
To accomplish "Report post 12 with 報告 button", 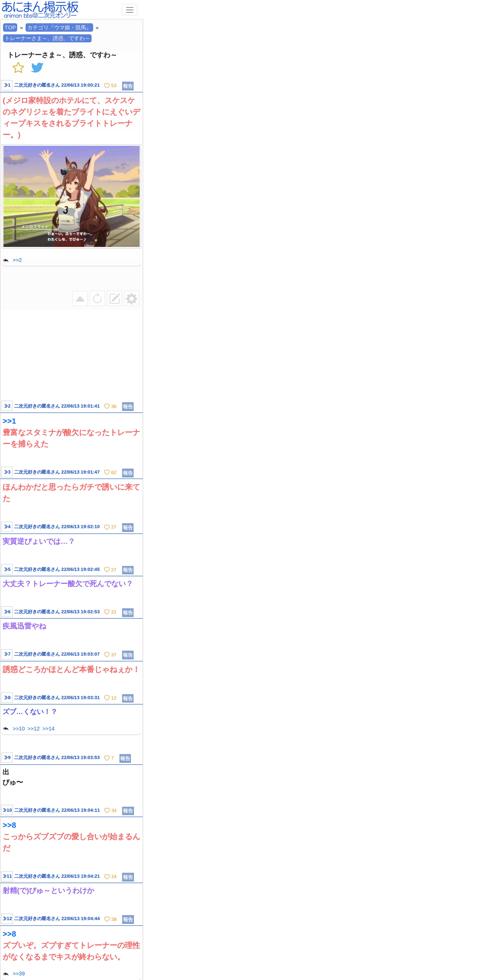I will pyautogui.click(x=128, y=919).
